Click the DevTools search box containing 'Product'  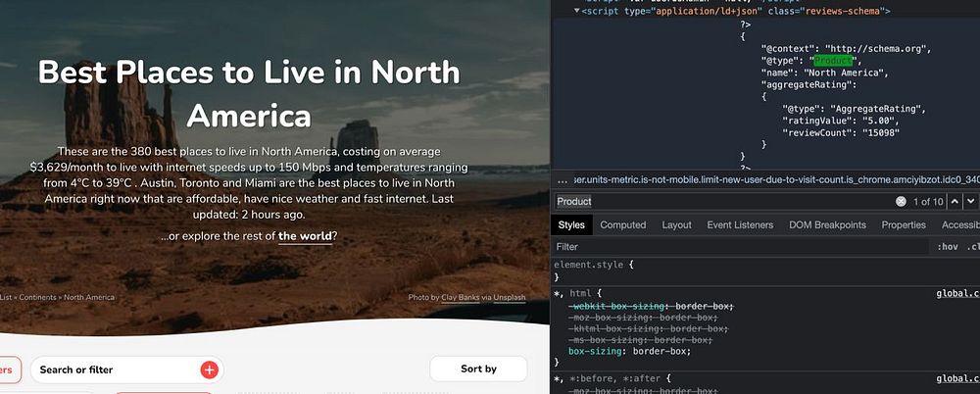pos(723,201)
